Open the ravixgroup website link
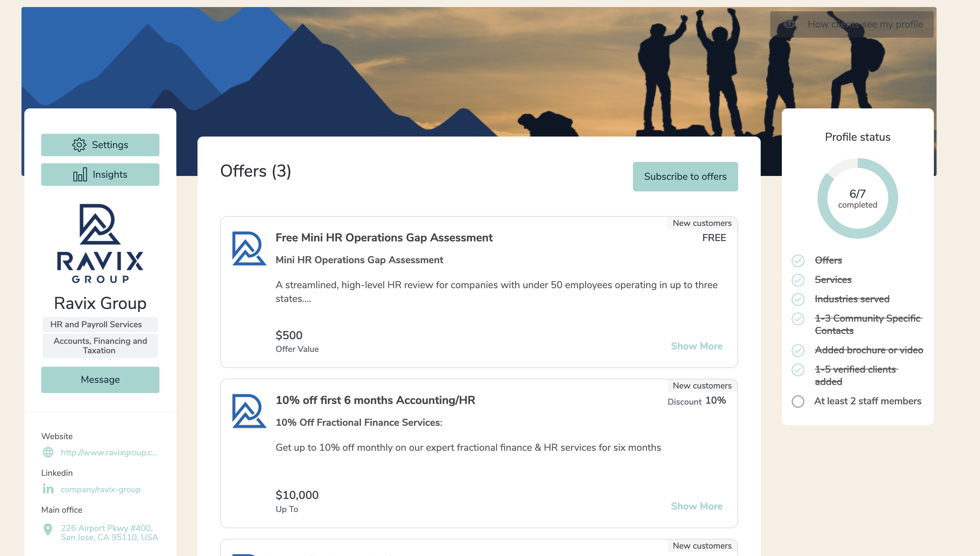Screen dimensions: 980x556 [x=109, y=452]
